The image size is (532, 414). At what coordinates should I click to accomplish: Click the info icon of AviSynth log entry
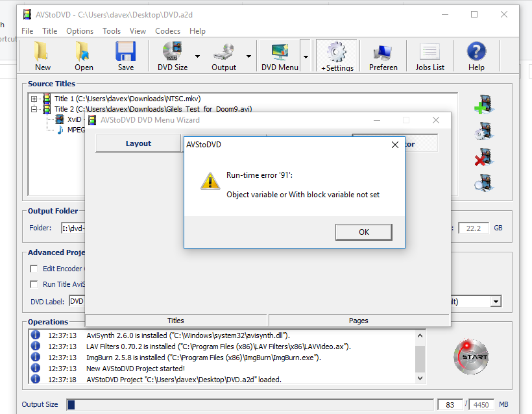coord(36,335)
